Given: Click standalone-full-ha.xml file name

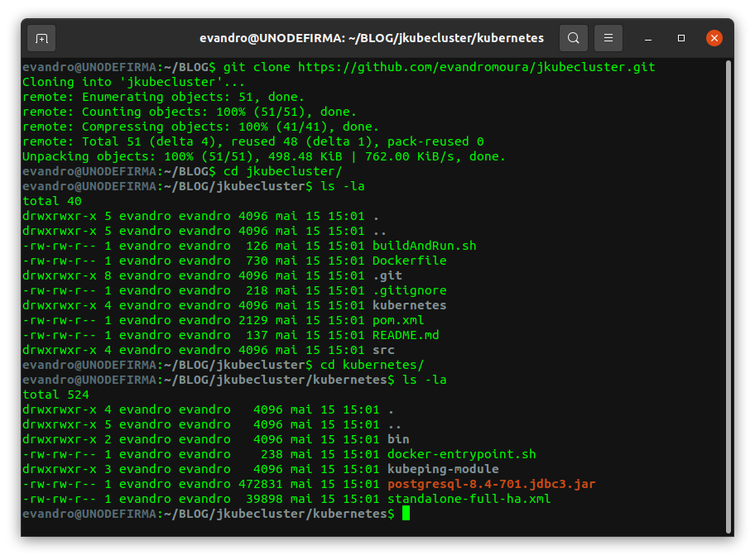Looking at the screenshot, I should click(469, 499).
